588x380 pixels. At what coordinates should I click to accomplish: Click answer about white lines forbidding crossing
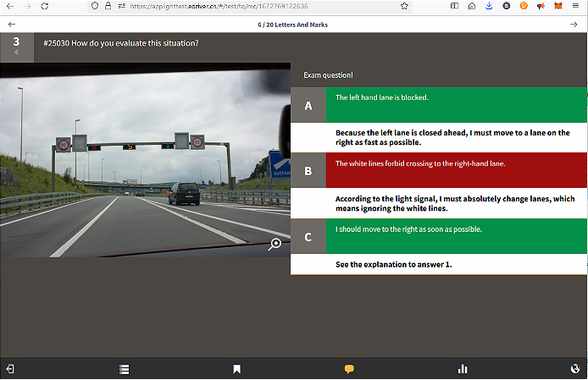(x=457, y=170)
